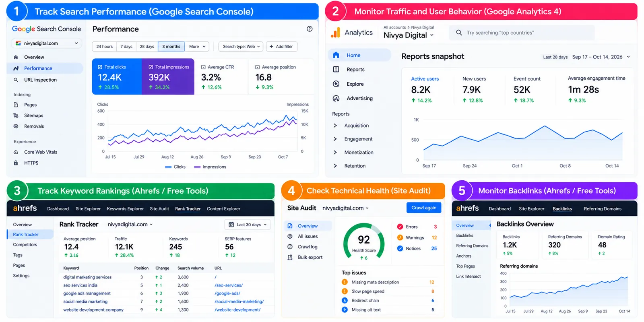Image resolution: width=644 pixels, height=322 pixels.
Task: Select Performance in Search Console sidebar
Action: click(45, 68)
